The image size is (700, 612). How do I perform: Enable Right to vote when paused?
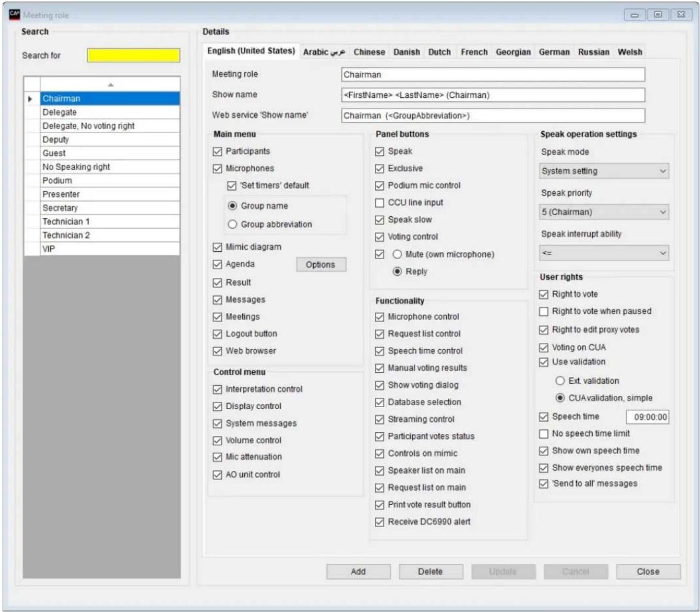click(544, 311)
